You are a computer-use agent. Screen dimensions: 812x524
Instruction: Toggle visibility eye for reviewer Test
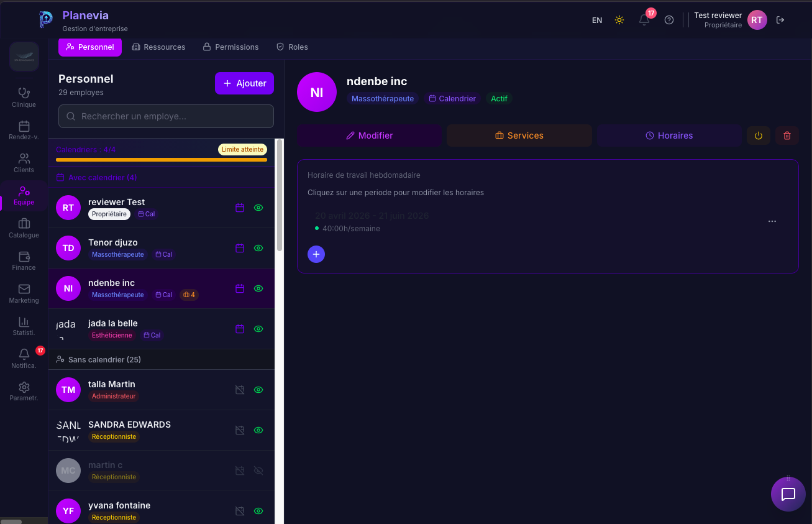[x=258, y=208]
